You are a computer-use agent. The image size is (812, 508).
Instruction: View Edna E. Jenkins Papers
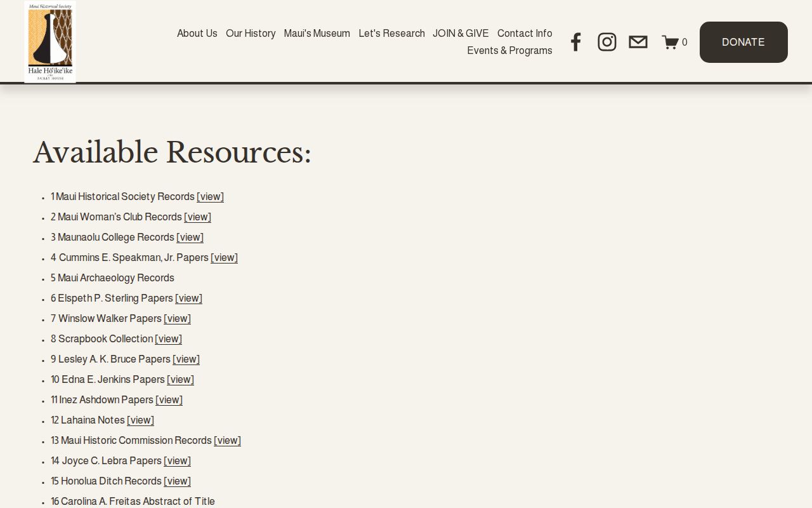pyautogui.click(x=180, y=380)
